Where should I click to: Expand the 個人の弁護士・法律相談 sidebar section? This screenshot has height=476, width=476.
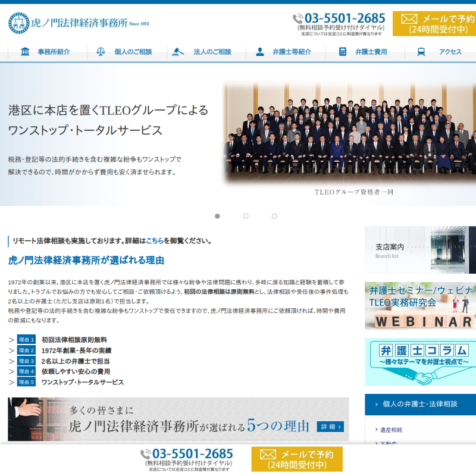421,405
